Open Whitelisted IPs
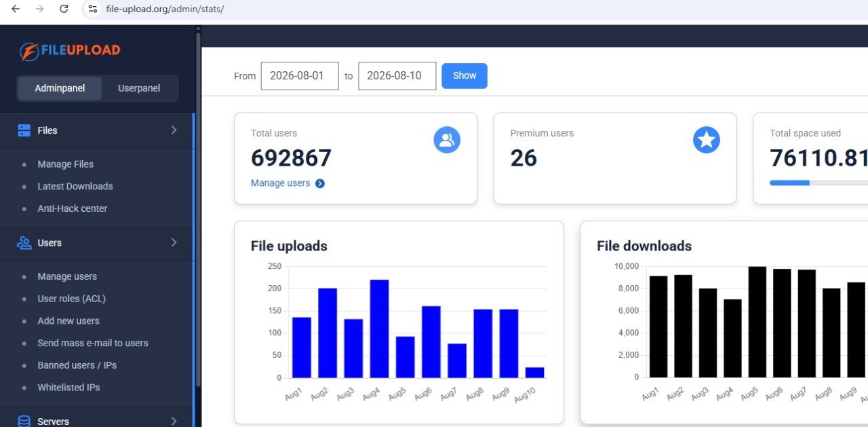Screen dimensions: 868x427 [x=68, y=388]
